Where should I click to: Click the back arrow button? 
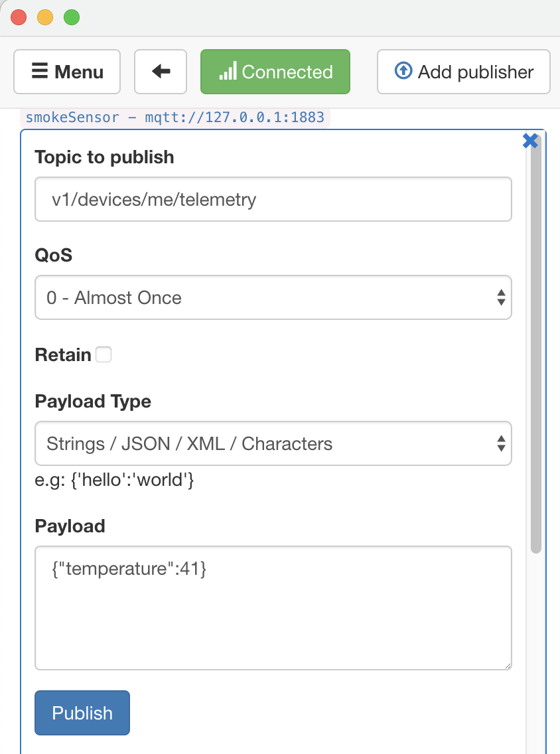(161, 72)
